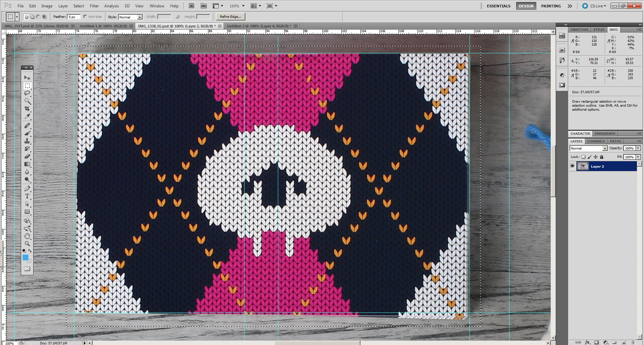
Task: Open the Style dropdown set to Normal
Action: pos(131,17)
